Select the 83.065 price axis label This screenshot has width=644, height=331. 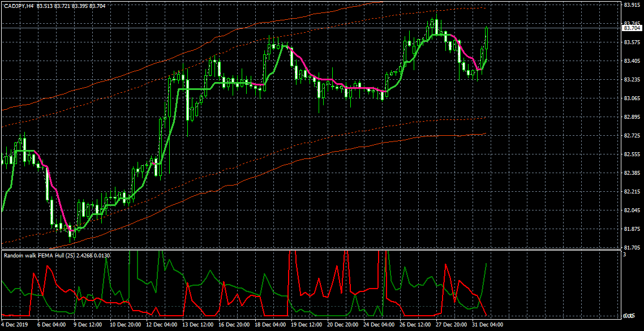632,98
